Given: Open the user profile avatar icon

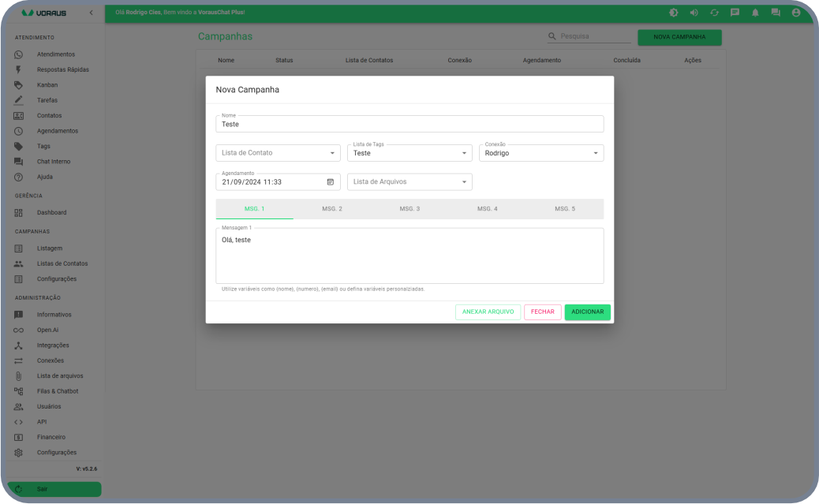Looking at the screenshot, I should (796, 13).
